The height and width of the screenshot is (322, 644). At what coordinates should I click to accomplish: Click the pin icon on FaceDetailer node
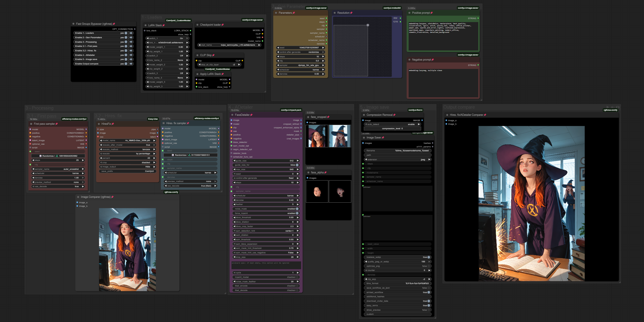point(251,115)
